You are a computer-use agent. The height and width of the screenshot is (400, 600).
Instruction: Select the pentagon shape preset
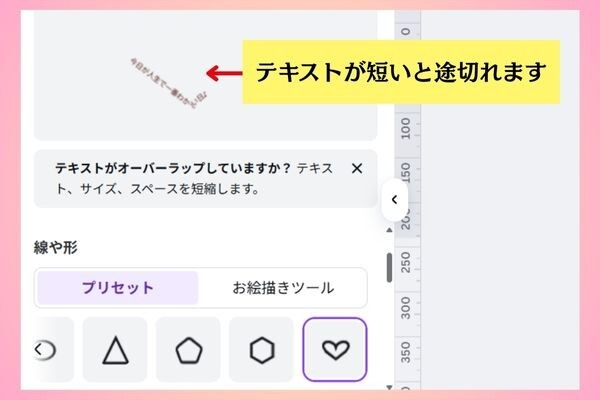pos(188,349)
